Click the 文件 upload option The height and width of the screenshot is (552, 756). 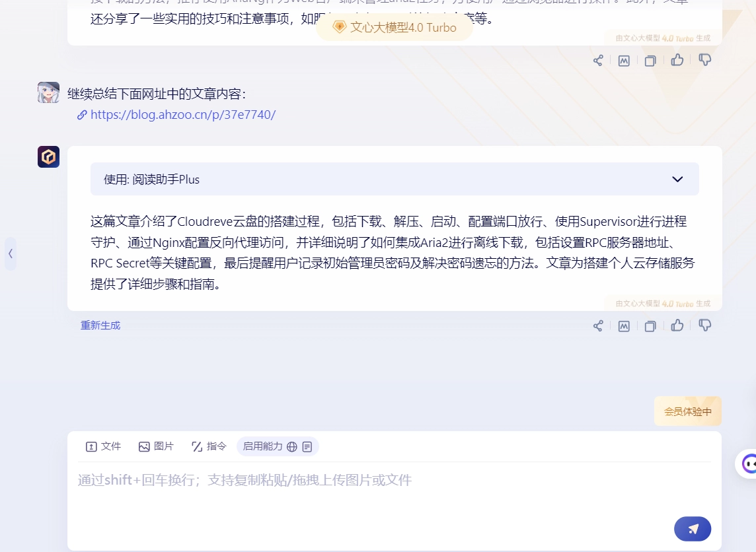(103, 446)
